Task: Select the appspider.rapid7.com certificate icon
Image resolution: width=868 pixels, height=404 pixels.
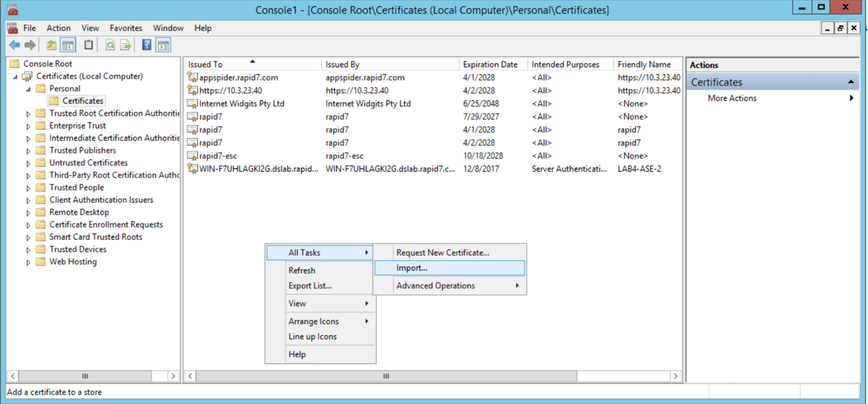Action: [x=192, y=77]
